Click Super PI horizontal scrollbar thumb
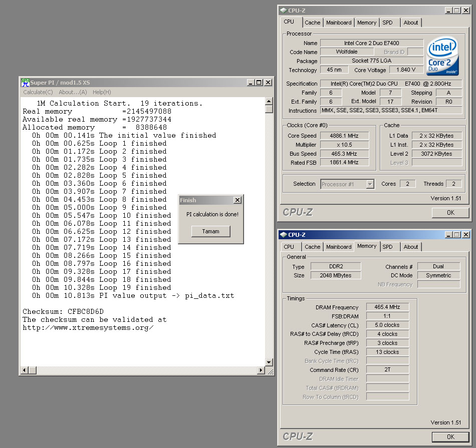Image resolution: width=476 pixels, height=448 pixels. pyautogui.click(x=33, y=370)
